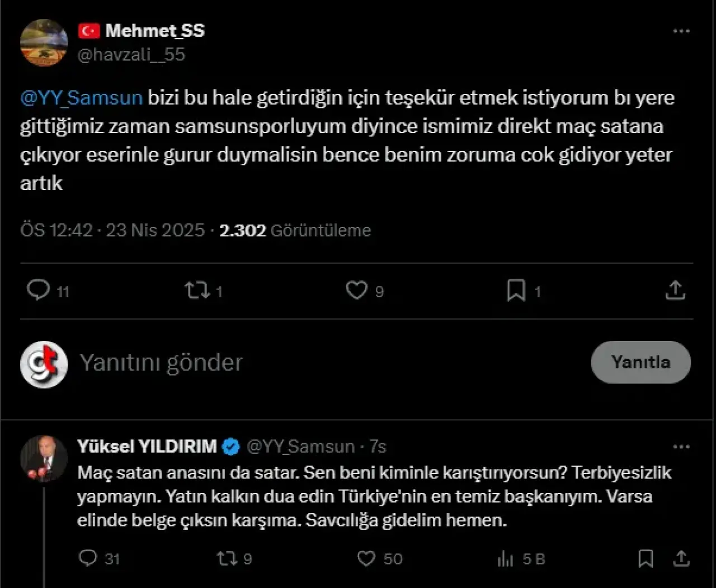This screenshot has height=588, width=716.
Task: Open the @havzali__55 handle
Action: point(131,55)
